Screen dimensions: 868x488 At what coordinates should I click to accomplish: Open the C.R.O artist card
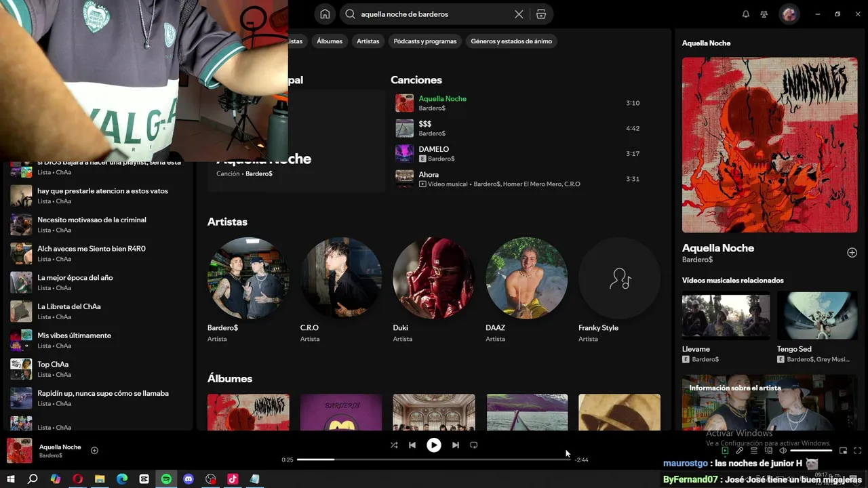[x=341, y=290]
